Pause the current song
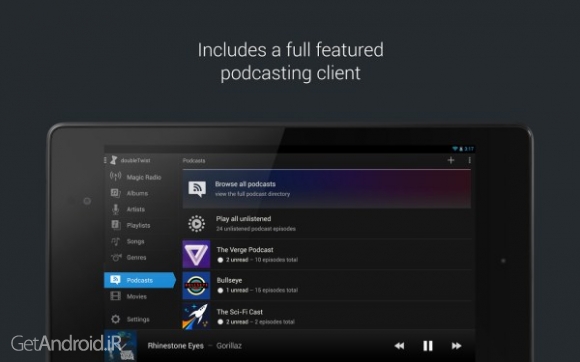 [428, 346]
